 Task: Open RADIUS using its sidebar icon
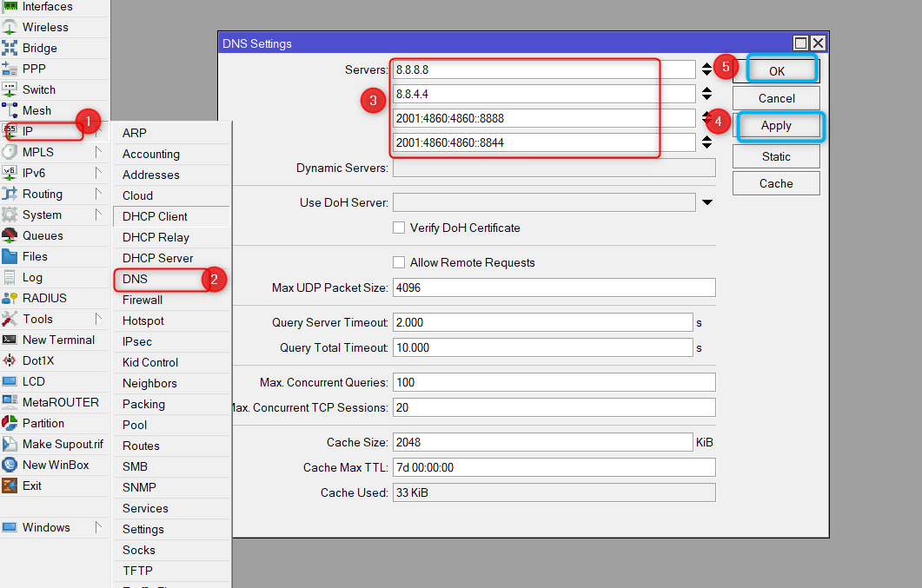pyautogui.click(x=10, y=298)
